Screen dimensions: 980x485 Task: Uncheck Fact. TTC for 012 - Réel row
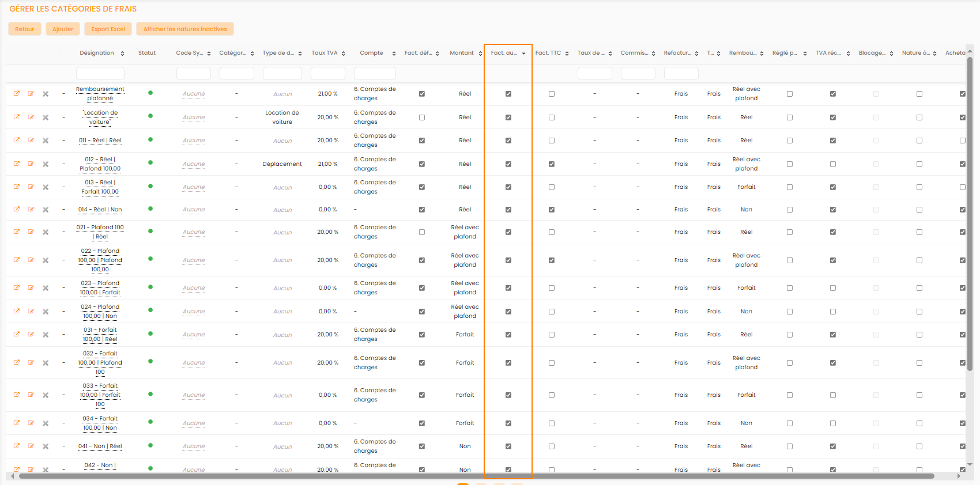coord(552,164)
